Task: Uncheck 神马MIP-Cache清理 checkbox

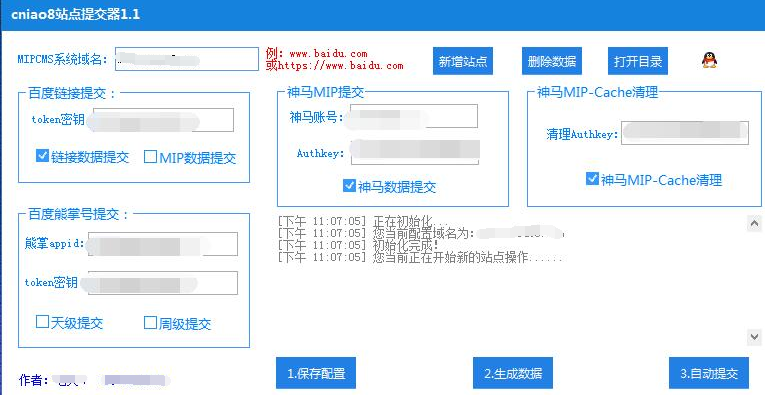Action: pyautogui.click(x=592, y=179)
